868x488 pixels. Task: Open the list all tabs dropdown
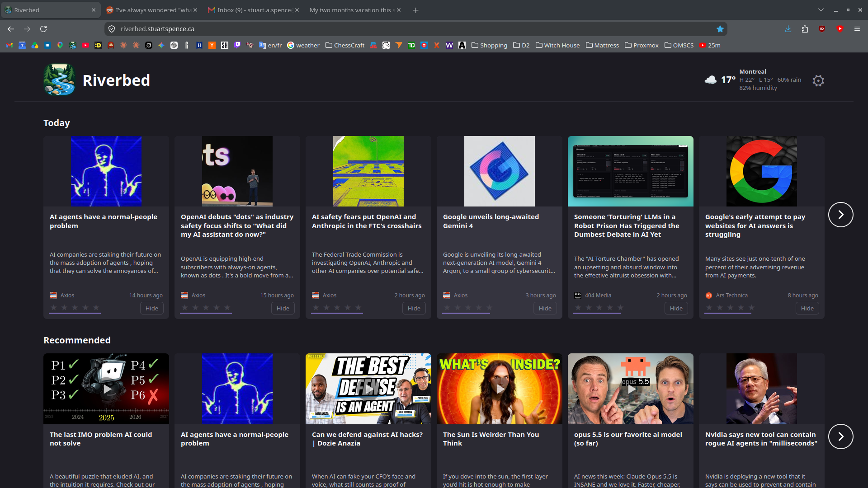click(x=821, y=10)
